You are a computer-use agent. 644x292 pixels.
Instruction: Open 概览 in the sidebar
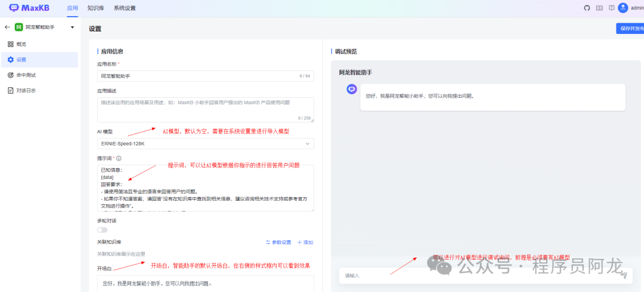[x=21, y=44]
